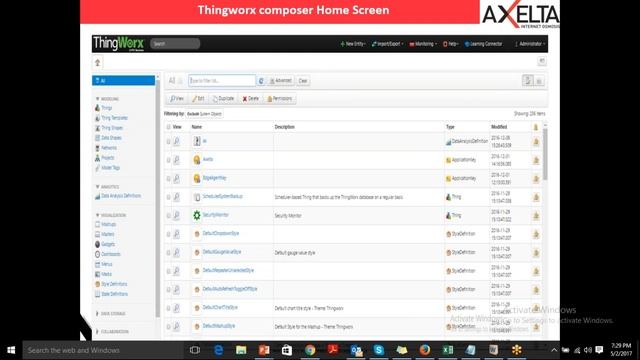Tick checkbox for the Axelta row
This screenshot has height=360, width=640.
tap(169, 160)
